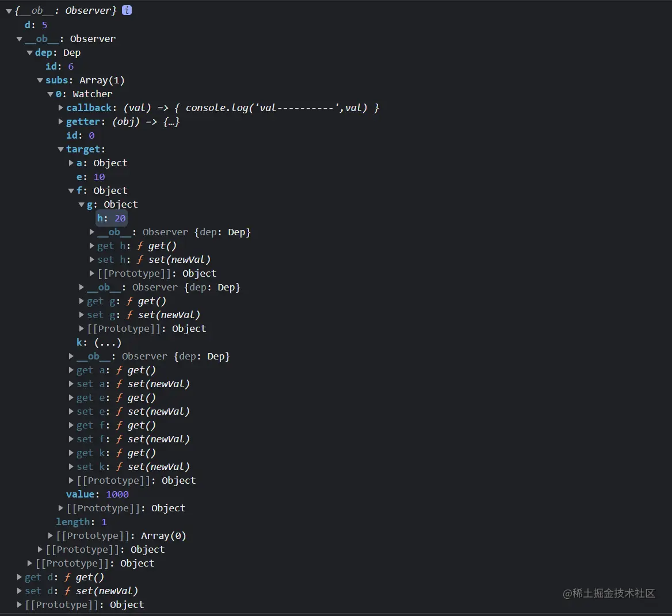
Task: Expand the get f: f get() row
Action: coord(71,426)
